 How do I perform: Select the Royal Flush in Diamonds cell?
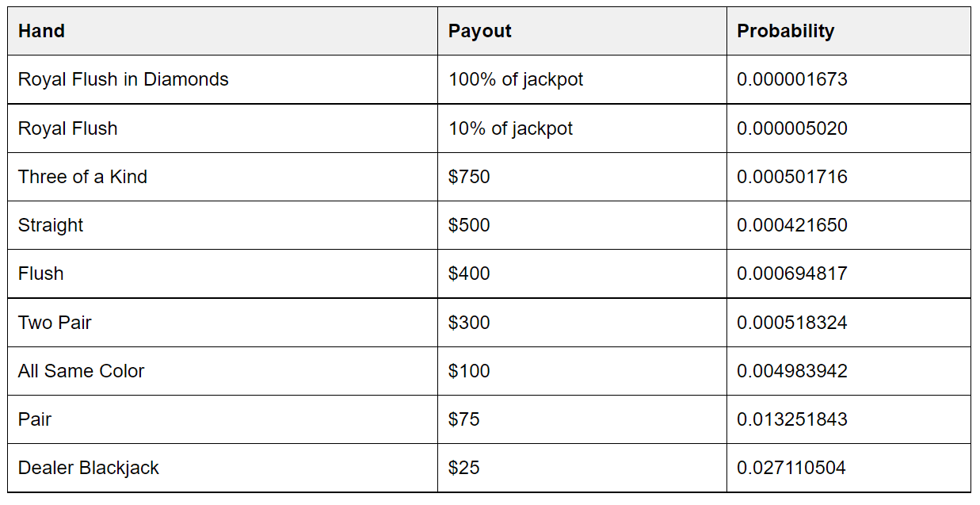(x=223, y=79)
